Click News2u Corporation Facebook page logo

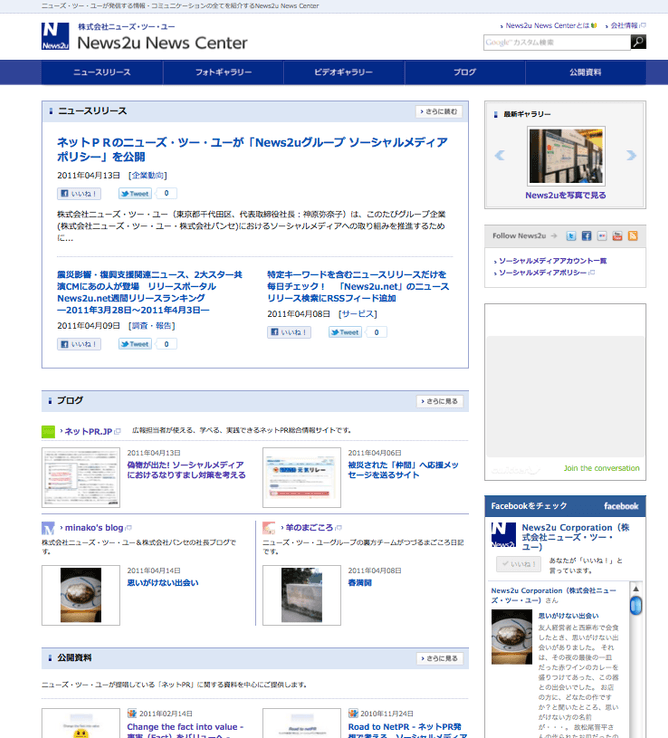(503, 535)
